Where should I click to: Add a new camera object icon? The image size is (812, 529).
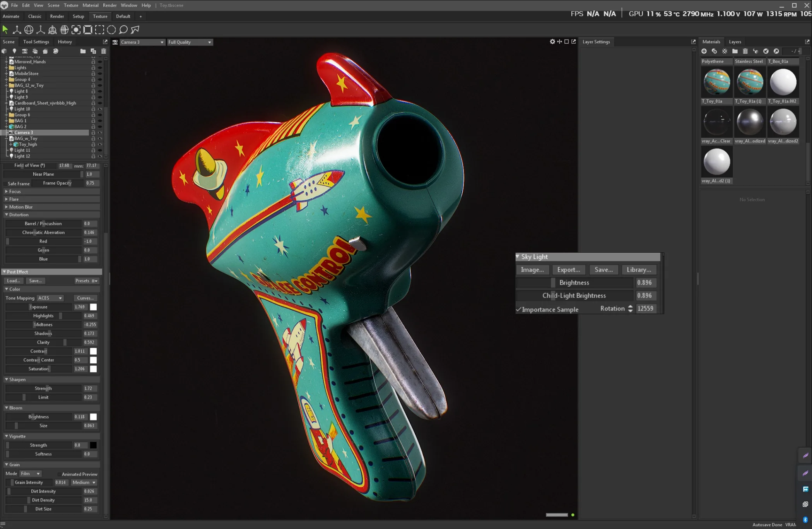coord(25,51)
